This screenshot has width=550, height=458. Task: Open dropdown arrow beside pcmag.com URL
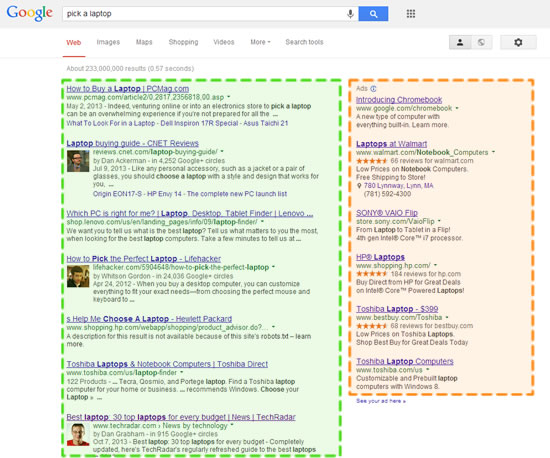coord(229,97)
